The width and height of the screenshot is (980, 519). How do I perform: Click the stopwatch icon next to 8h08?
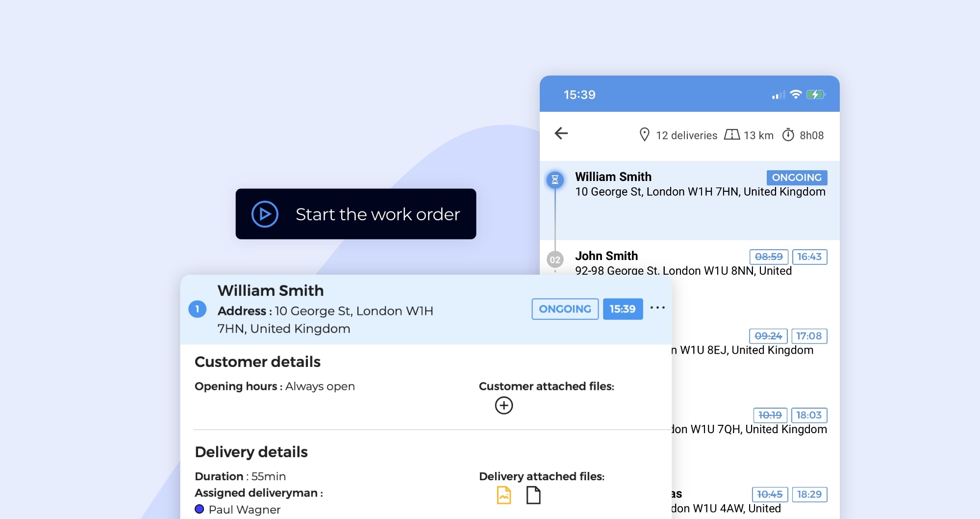pos(788,135)
